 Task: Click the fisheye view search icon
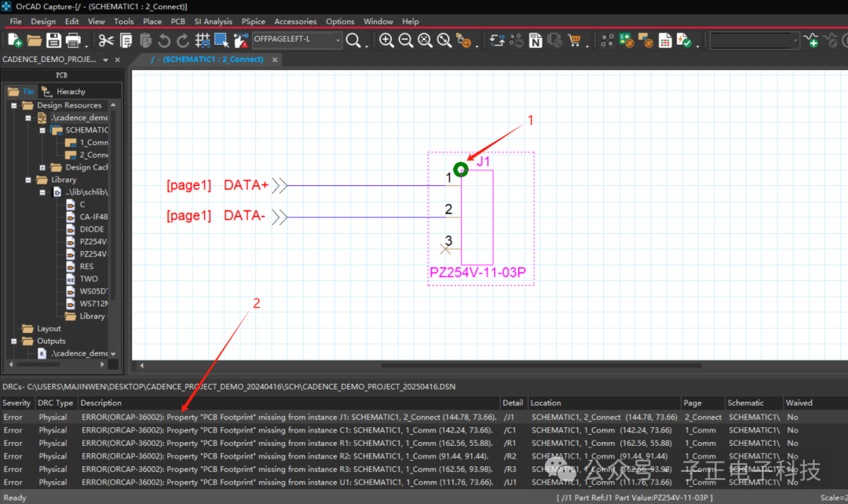(x=463, y=41)
